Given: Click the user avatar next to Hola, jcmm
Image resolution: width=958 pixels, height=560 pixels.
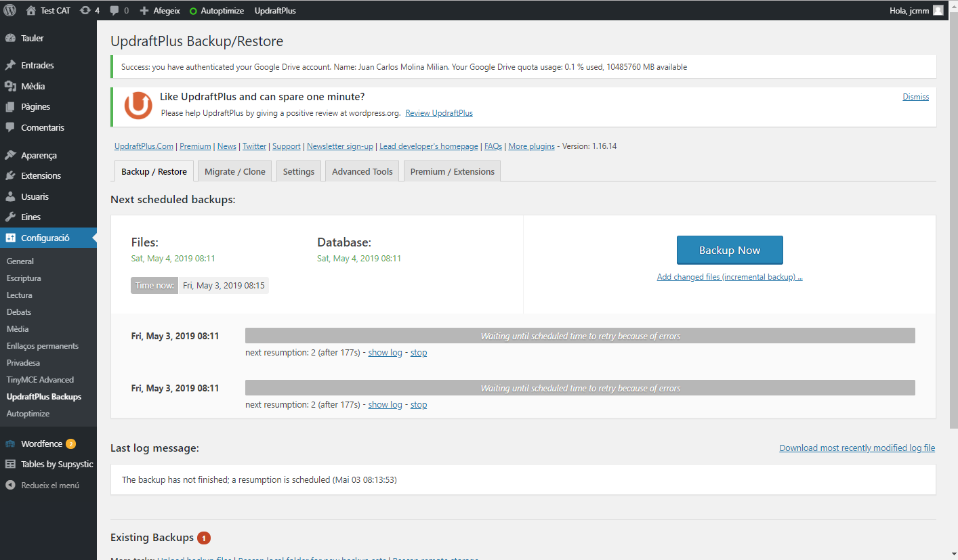Looking at the screenshot, I should [938, 10].
